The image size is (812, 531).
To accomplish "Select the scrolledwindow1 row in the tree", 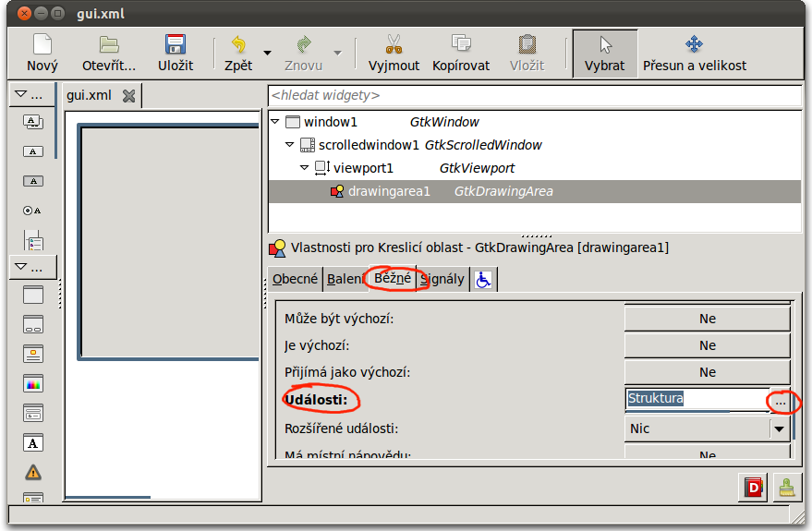I will (535, 145).
